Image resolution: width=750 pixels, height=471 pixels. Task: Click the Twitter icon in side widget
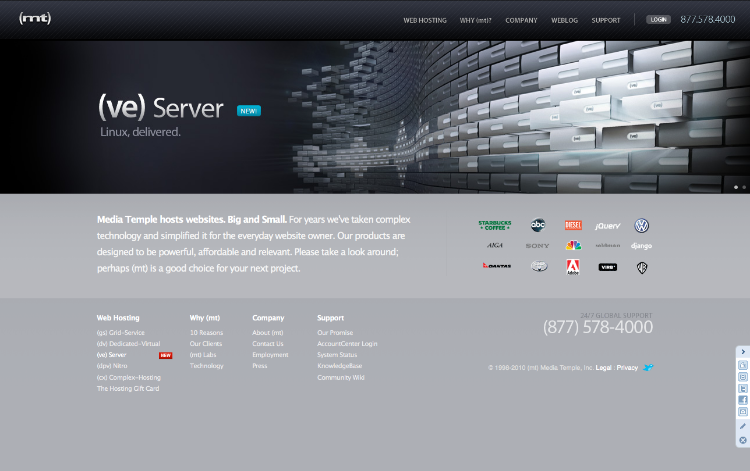[743, 388]
